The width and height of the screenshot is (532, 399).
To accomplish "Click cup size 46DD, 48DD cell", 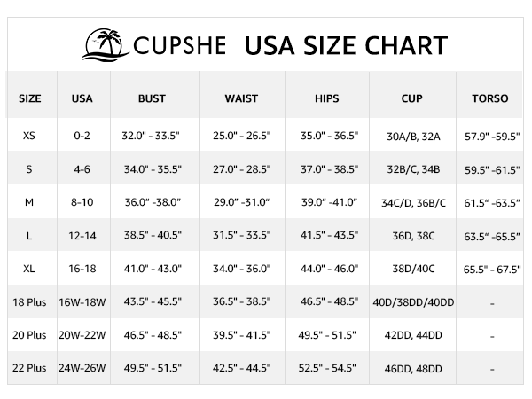I will coord(413,369).
